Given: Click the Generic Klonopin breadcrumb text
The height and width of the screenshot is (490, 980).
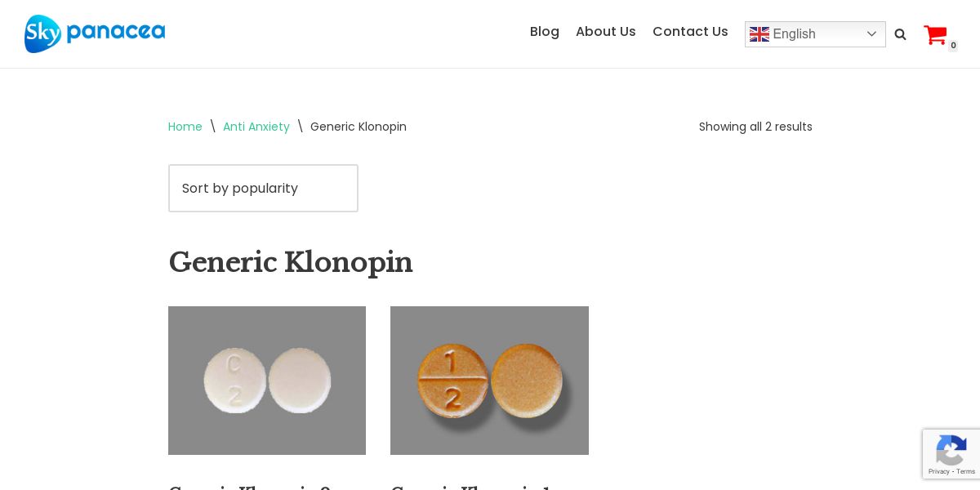Looking at the screenshot, I should click(359, 127).
